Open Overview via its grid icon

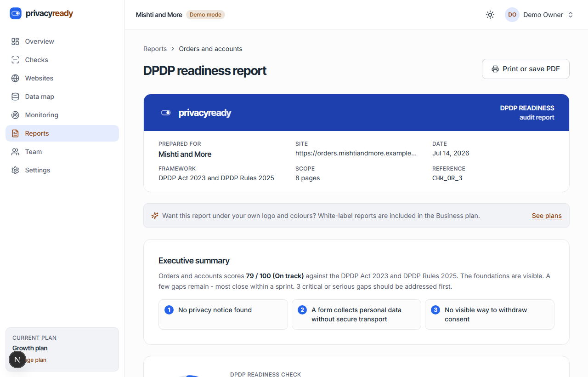point(15,41)
